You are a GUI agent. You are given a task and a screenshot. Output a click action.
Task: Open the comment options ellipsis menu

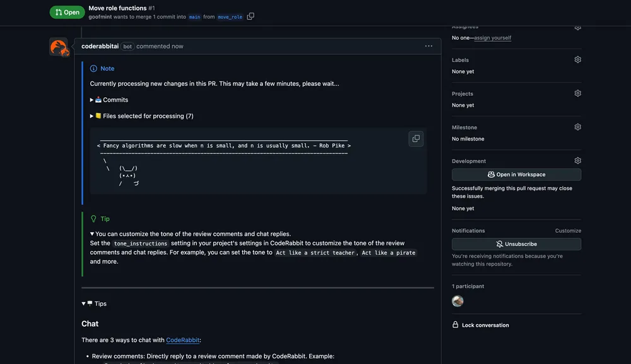click(428, 46)
